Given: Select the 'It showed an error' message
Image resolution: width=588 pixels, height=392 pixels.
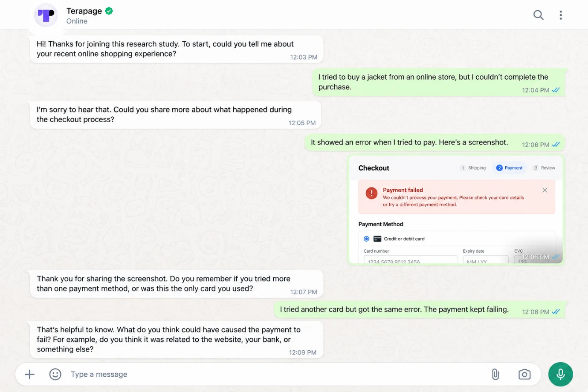Looking at the screenshot, I should coord(435,143).
